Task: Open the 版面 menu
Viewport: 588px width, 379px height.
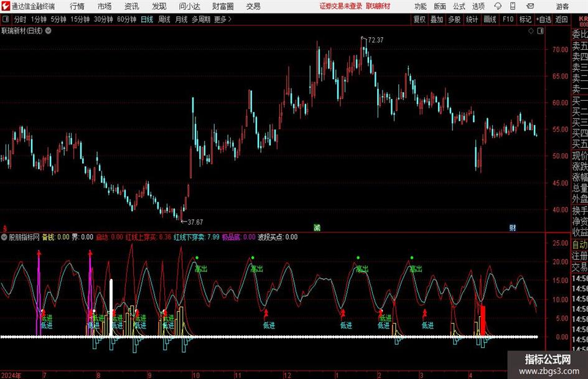Action: click(x=439, y=6)
